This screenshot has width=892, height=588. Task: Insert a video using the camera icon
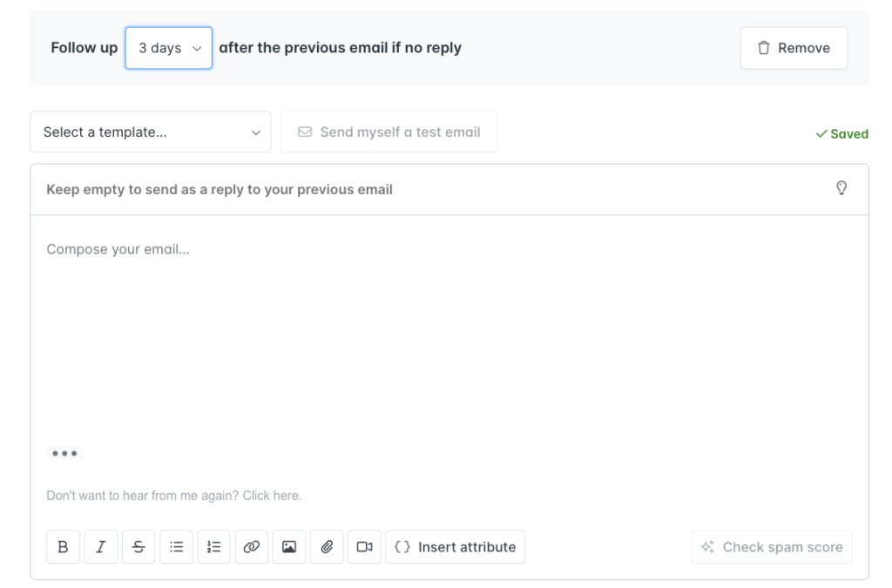[364, 546]
